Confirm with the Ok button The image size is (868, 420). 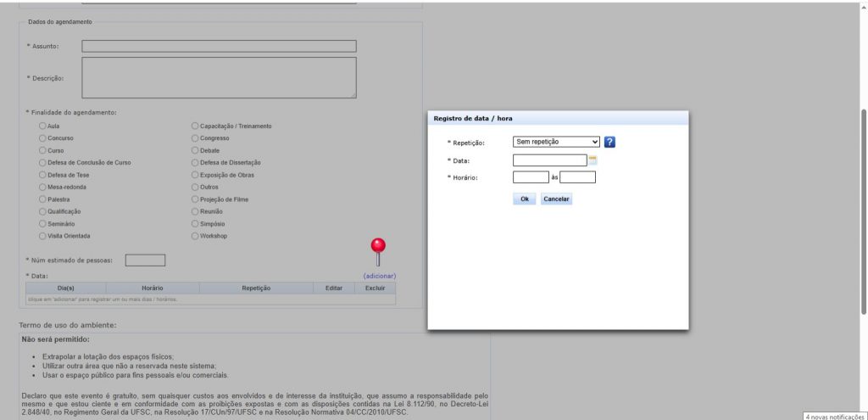(x=524, y=199)
